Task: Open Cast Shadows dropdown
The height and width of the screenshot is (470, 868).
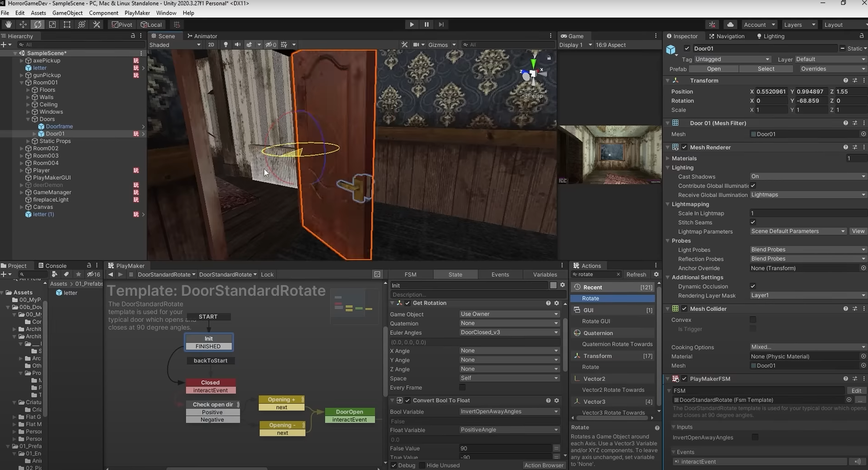Action: [x=808, y=176]
